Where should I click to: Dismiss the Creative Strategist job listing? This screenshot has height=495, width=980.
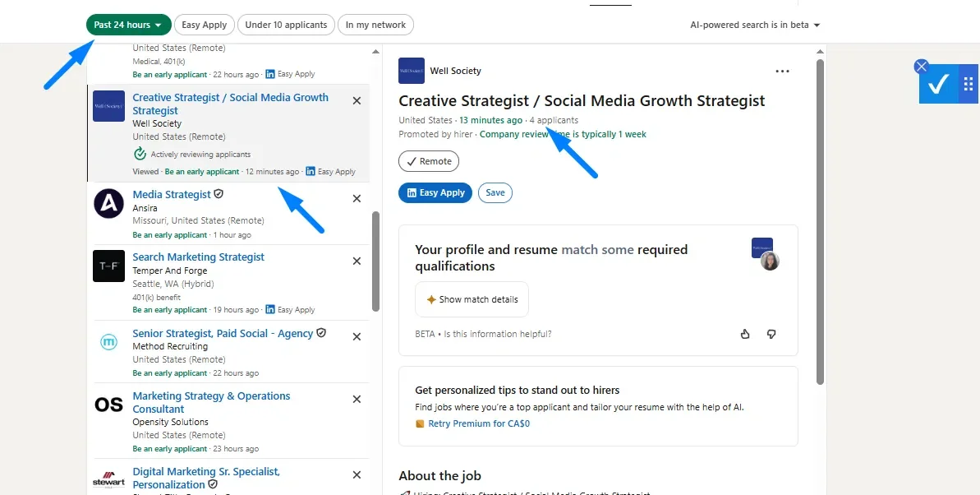click(357, 101)
